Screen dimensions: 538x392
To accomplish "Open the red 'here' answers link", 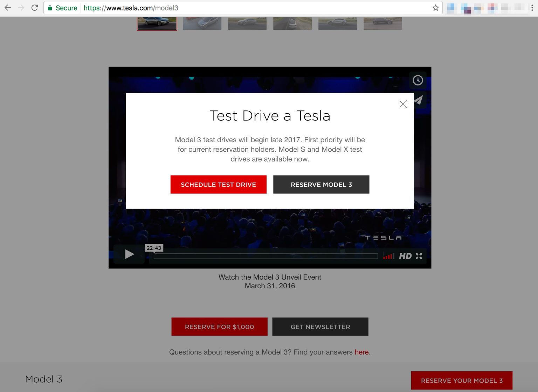I will pyautogui.click(x=361, y=352).
